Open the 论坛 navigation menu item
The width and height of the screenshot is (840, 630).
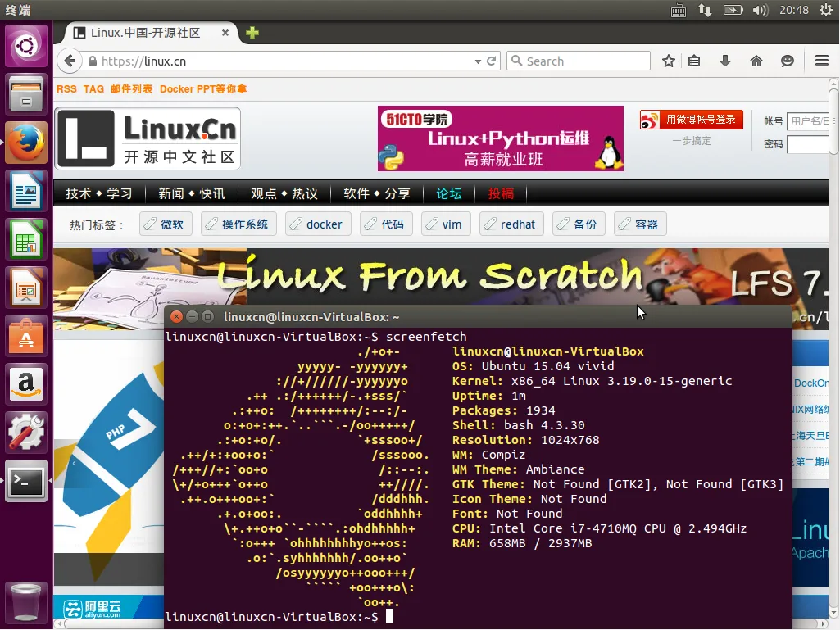tap(449, 193)
